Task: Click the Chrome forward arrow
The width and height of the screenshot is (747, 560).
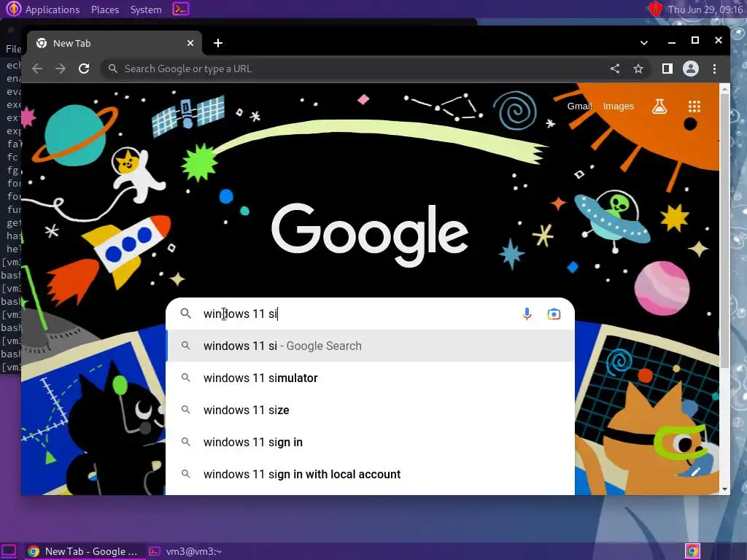Action: point(60,69)
